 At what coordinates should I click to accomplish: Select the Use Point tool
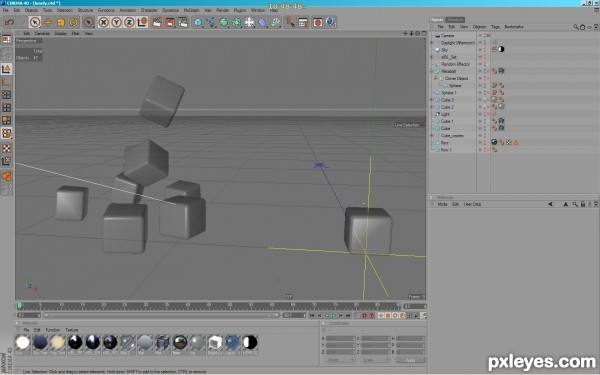tap(7, 95)
